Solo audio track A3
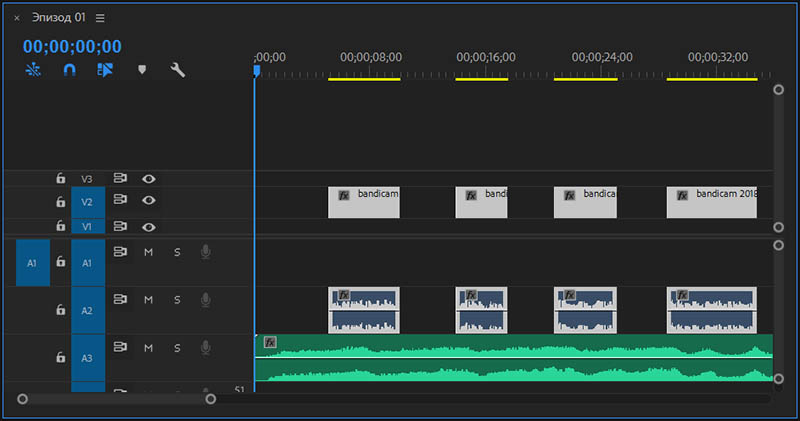 (x=177, y=348)
